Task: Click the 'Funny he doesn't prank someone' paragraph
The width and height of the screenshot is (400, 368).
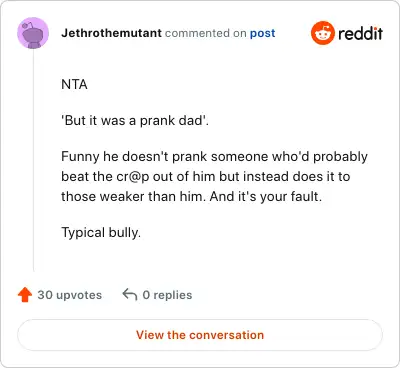Action: [214, 176]
